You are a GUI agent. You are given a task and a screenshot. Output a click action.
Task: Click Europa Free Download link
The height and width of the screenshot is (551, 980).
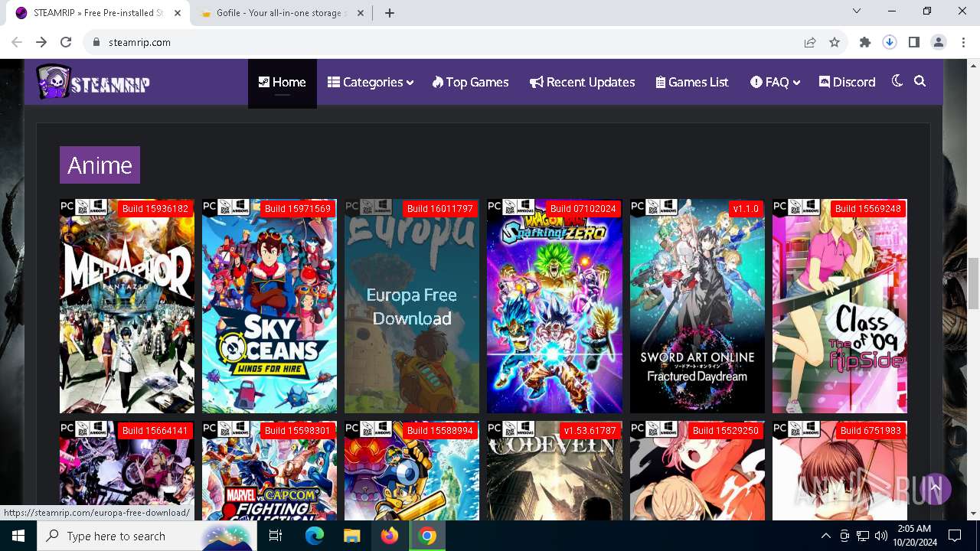pyautogui.click(x=412, y=306)
